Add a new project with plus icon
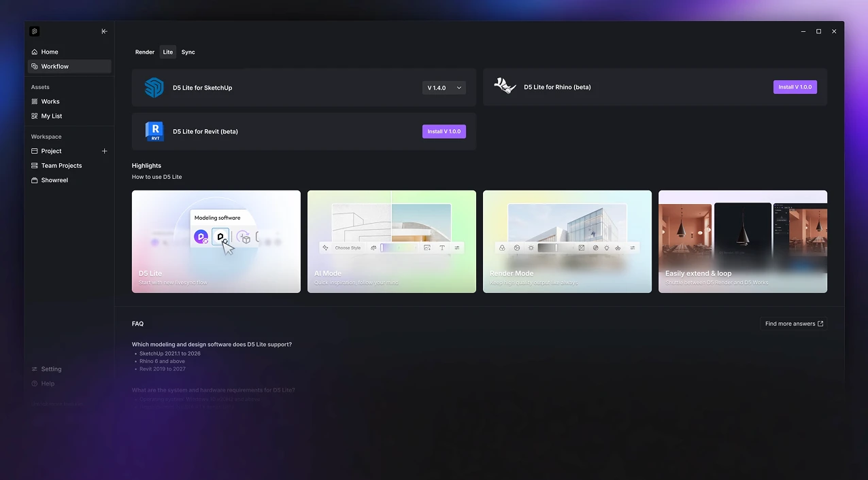The width and height of the screenshot is (868, 480). click(104, 151)
